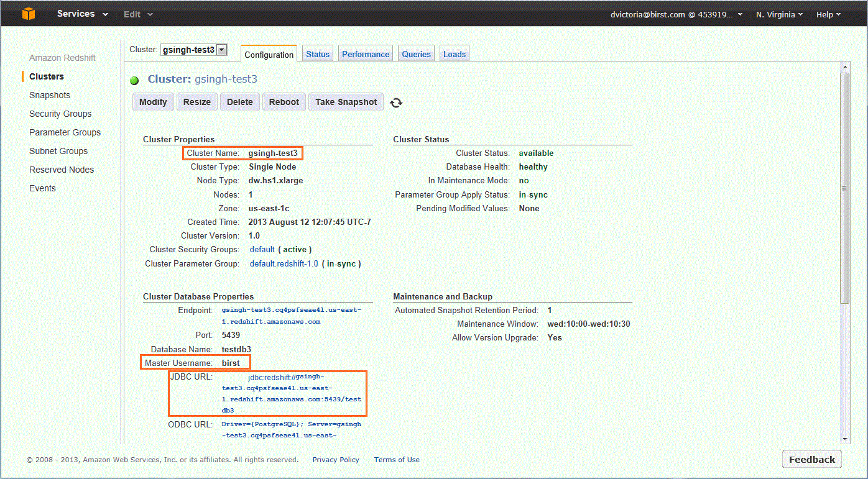Click the green cluster status indicator
This screenshot has width=868, height=479.
tap(134, 80)
